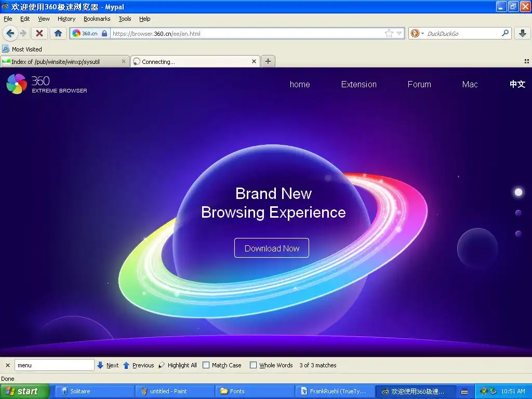Stop page loading with the red X
Screen dimensions: 532x399
(39, 33)
